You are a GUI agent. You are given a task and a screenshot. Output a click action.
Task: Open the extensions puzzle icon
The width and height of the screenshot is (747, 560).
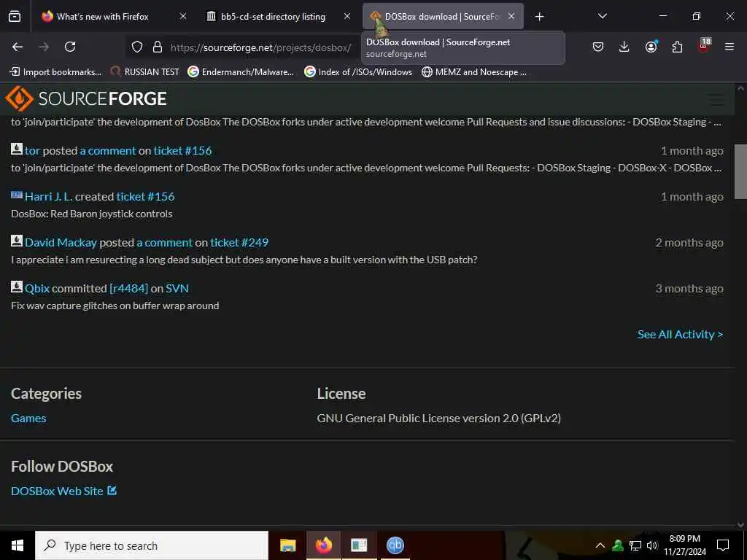pos(677,47)
